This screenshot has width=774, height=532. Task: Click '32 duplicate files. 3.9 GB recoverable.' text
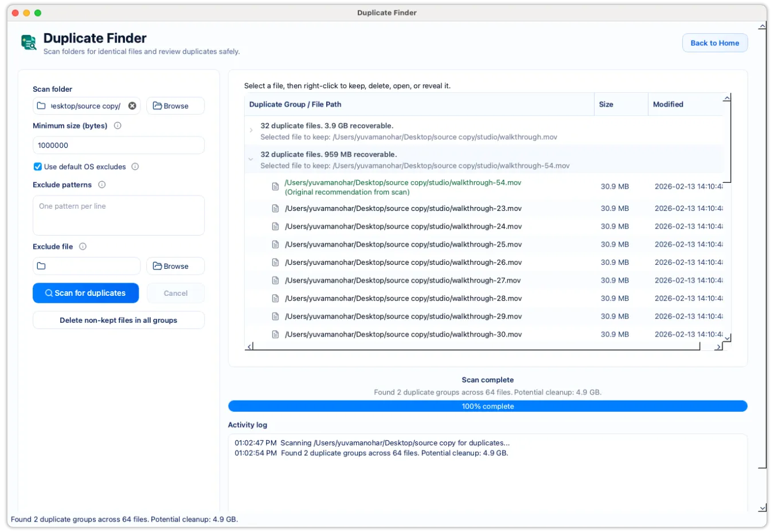327,126
